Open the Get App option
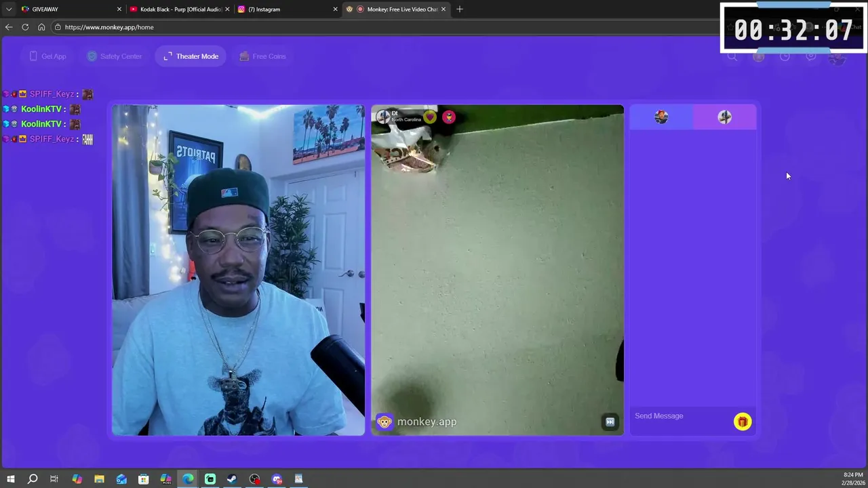The image size is (868, 488). click(x=47, y=56)
